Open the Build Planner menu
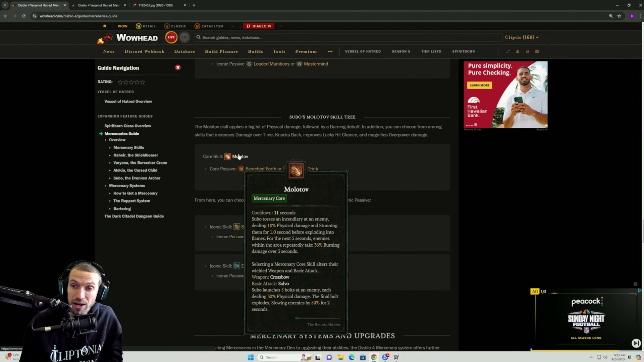The width and height of the screenshot is (644, 362). click(x=221, y=51)
